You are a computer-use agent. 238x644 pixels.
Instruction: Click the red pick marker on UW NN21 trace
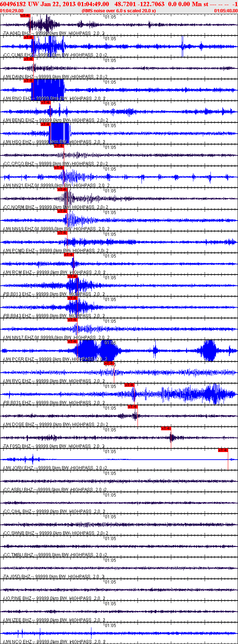click(59, 168)
